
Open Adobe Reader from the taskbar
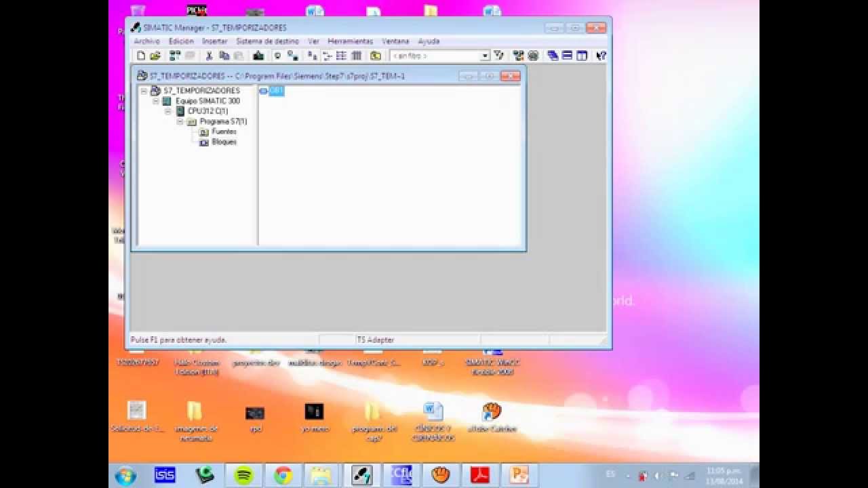480,476
